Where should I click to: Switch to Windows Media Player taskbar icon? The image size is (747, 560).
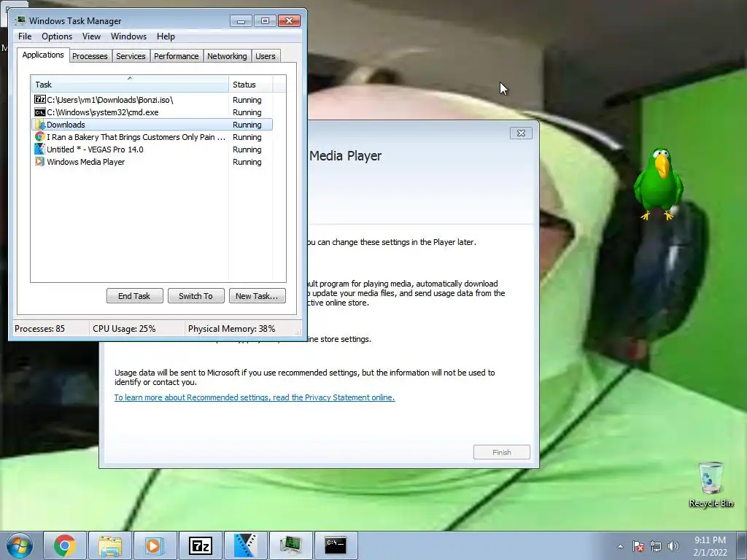pos(155,545)
